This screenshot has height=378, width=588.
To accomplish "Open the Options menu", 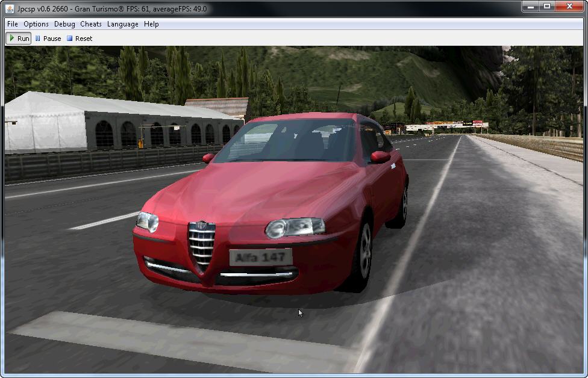I will click(x=36, y=24).
